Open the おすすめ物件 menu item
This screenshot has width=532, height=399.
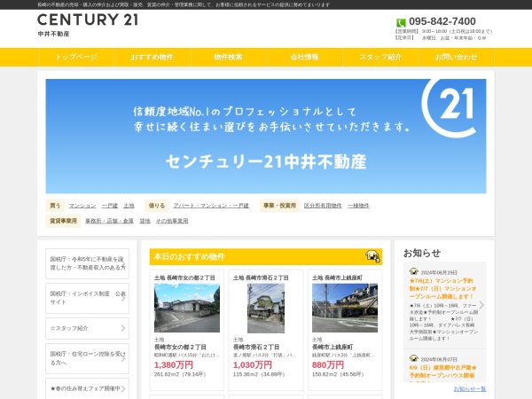pos(152,57)
